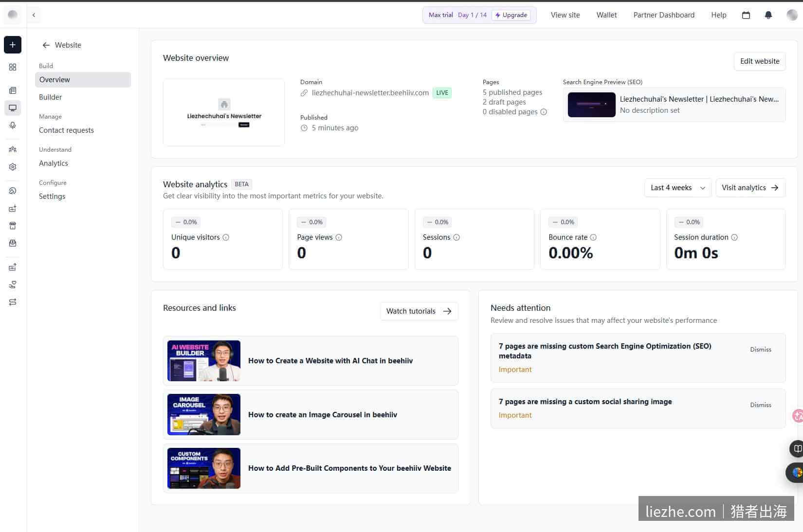Click the automation arrows sidebar icon

coord(13,302)
